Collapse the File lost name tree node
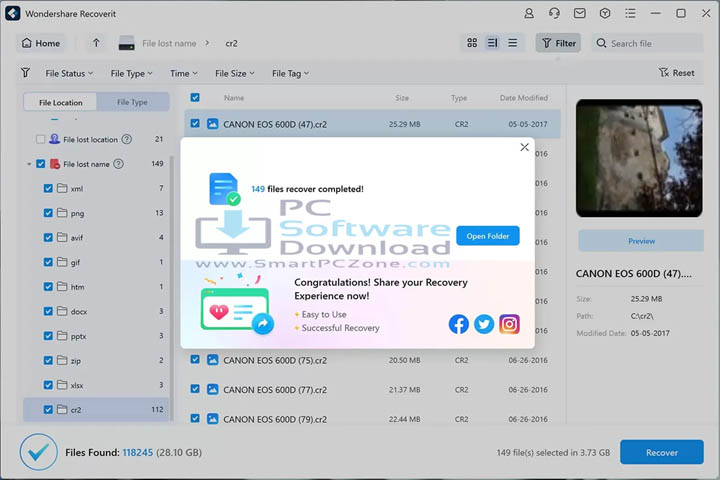The width and height of the screenshot is (720, 480). 29,164
